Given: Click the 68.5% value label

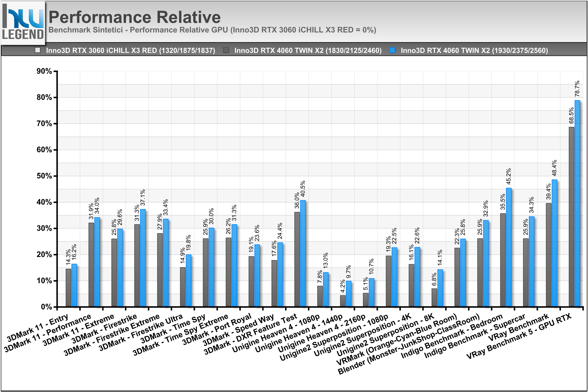Looking at the screenshot, I should pos(571,116).
